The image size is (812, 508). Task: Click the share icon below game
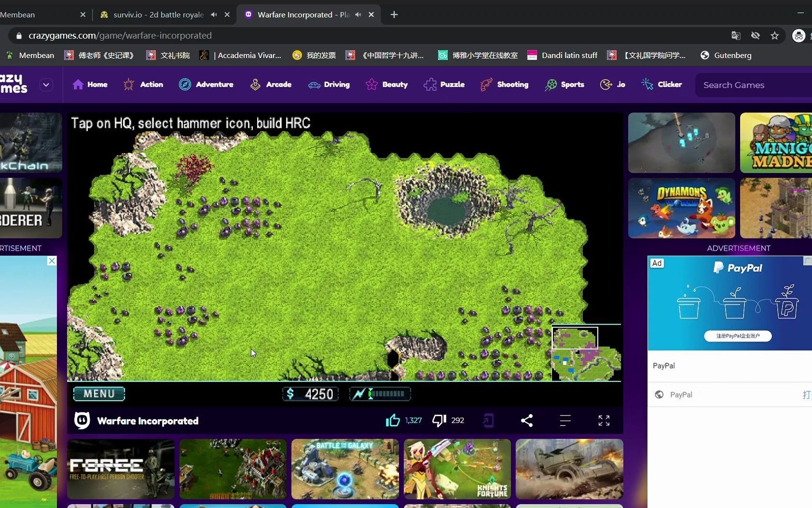coord(527,421)
